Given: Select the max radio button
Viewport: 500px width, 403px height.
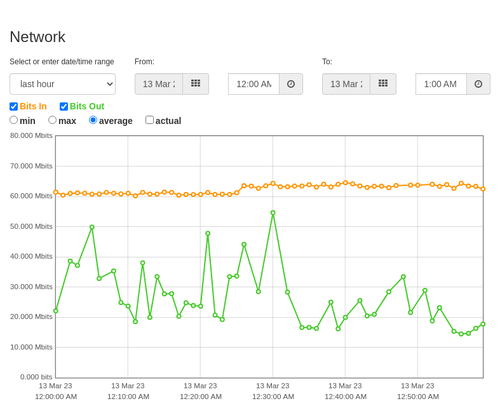Looking at the screenshot, I should [52, 120].
